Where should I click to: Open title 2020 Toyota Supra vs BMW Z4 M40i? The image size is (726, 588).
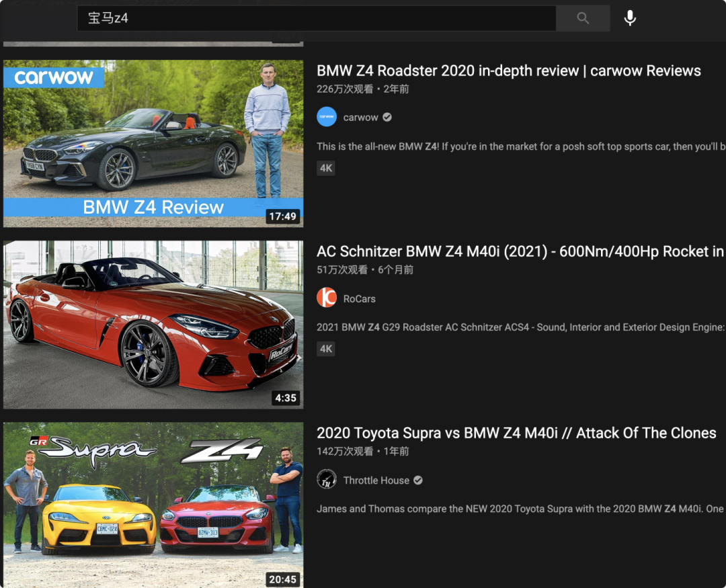coord(516,433)
